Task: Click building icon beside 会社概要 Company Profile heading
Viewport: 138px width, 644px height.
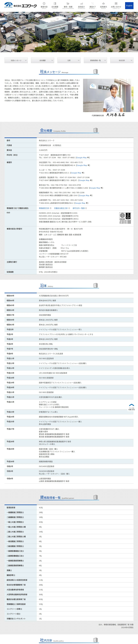Action: [x=95, y=130]
